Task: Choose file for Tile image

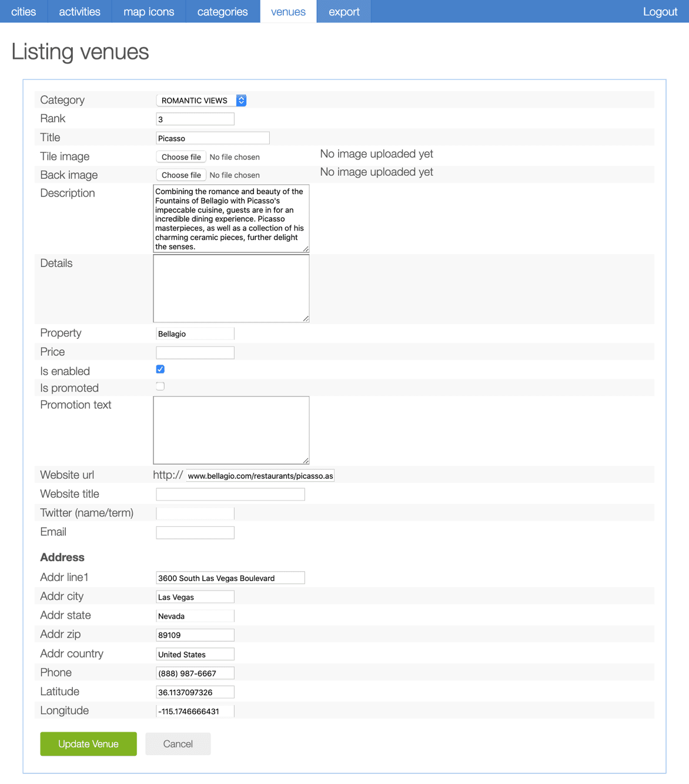Action: [x=181, y=157]
